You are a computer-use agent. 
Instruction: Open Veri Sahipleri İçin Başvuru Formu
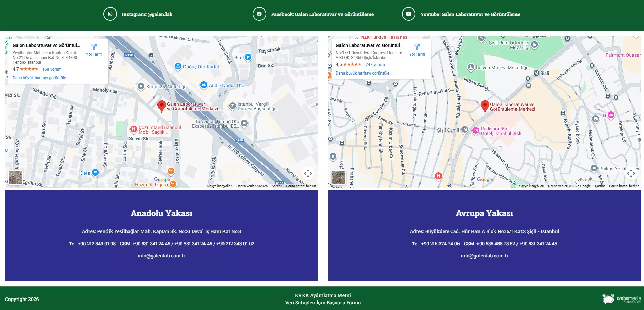pyautogui.click(x=323, y=303)
